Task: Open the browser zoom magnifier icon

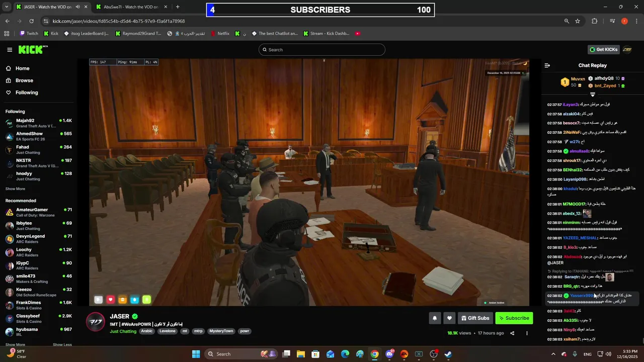Action: pyautogui.click(x=567, y=21)
